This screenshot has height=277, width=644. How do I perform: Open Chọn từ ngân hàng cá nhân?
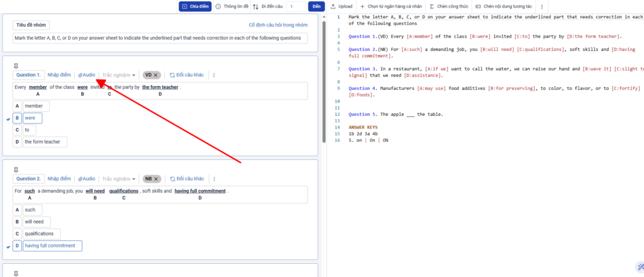click(391, 6)
